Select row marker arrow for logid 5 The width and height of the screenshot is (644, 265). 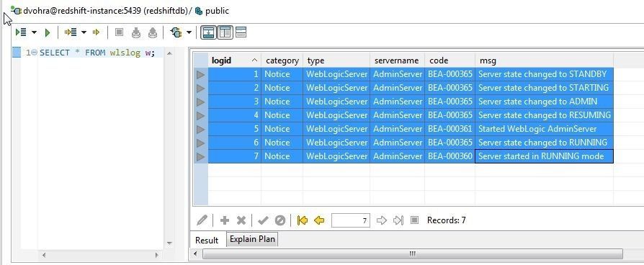[201, 129]
